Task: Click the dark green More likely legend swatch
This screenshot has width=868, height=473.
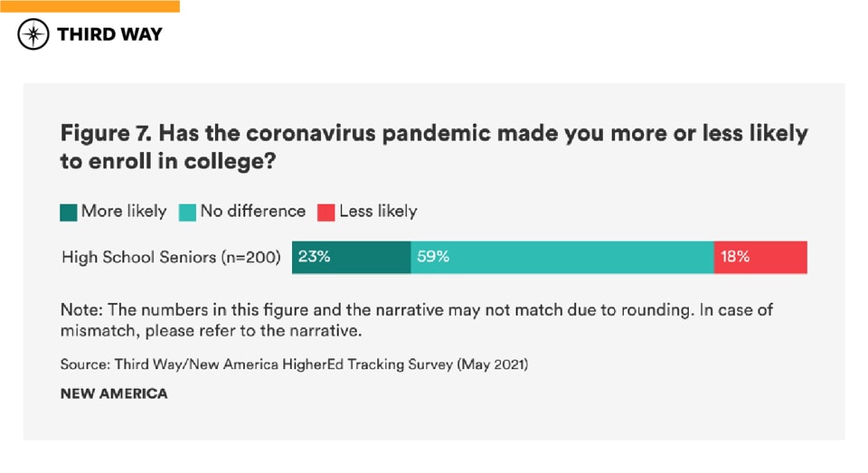Action: tap(69, 213)
